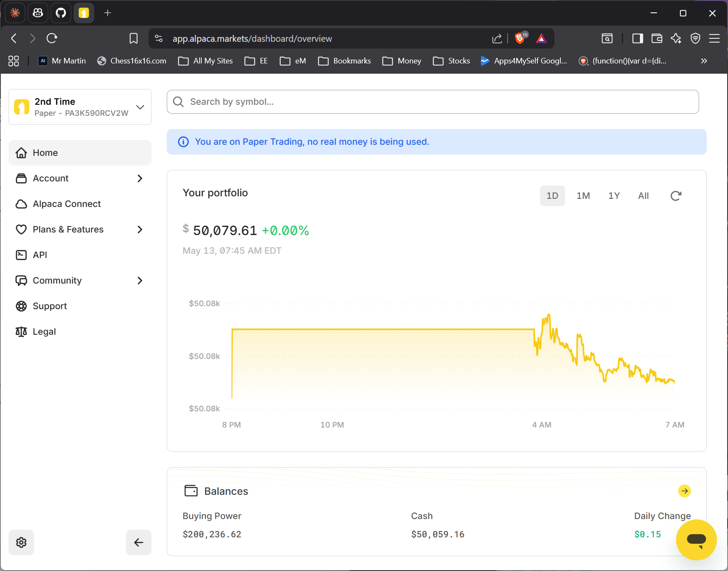
Task: Expand the Plans & Features chevron
Action: click(x=140, y=230)
